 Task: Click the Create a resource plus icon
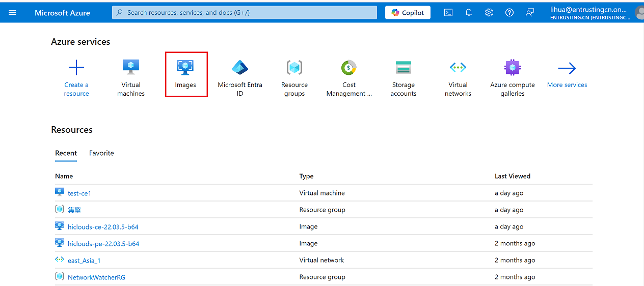point(76,67)
